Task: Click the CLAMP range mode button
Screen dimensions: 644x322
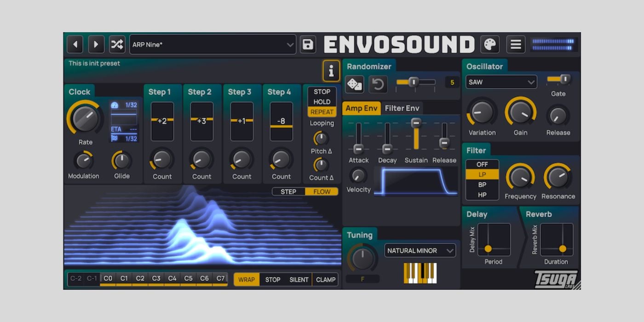Action: [326, 280]
